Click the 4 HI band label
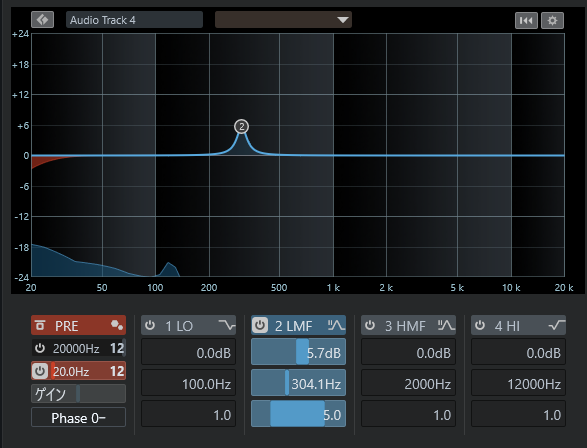The width and height of the screenshot is (587, 448). 507,326
